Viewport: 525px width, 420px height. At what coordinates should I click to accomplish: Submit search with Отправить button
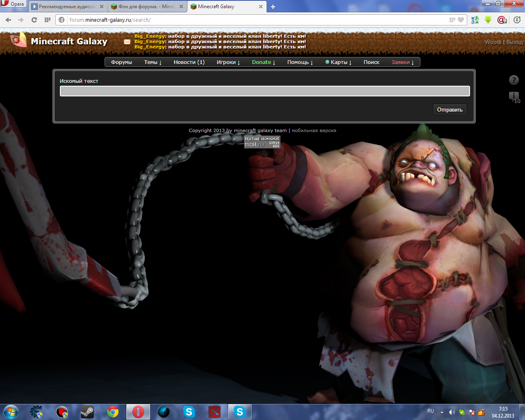(x=450, y=110)
